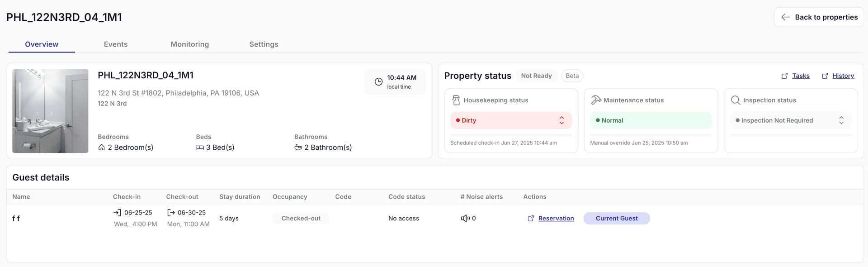Click the housekeeping broom icon
The image size is (868, 267).
click(x=456, y=100)
